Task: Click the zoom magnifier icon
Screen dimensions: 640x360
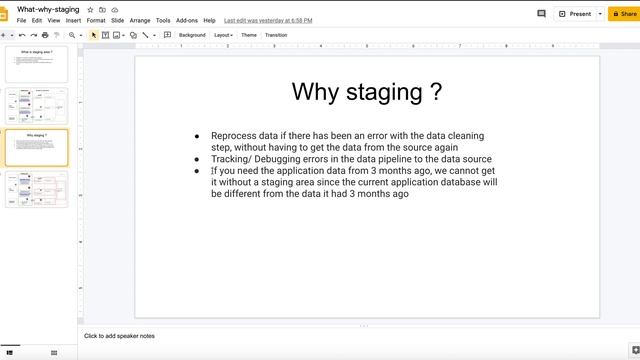Action: tap(72, 35)
